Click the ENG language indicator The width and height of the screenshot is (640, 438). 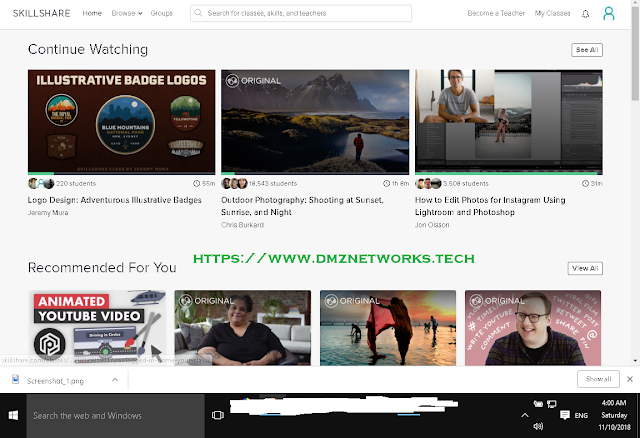click(x=581, y=416)
